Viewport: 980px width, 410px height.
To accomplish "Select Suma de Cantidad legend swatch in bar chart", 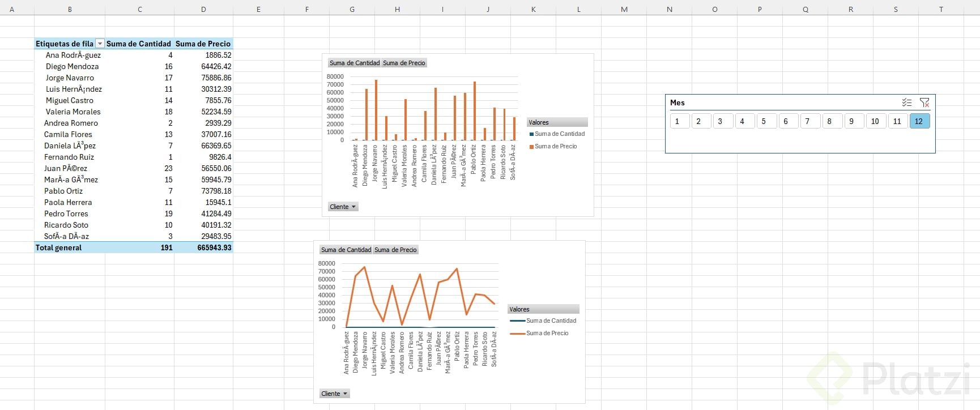I will [x=531, y=134].
